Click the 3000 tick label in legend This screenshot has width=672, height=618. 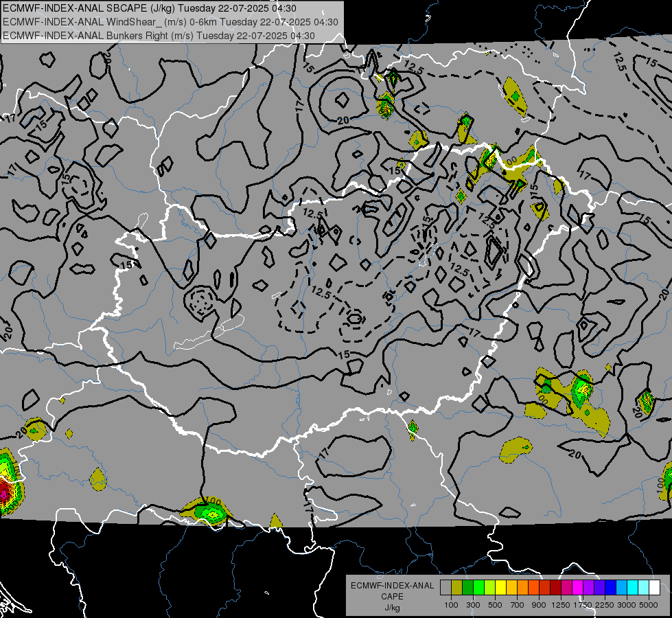627,605
